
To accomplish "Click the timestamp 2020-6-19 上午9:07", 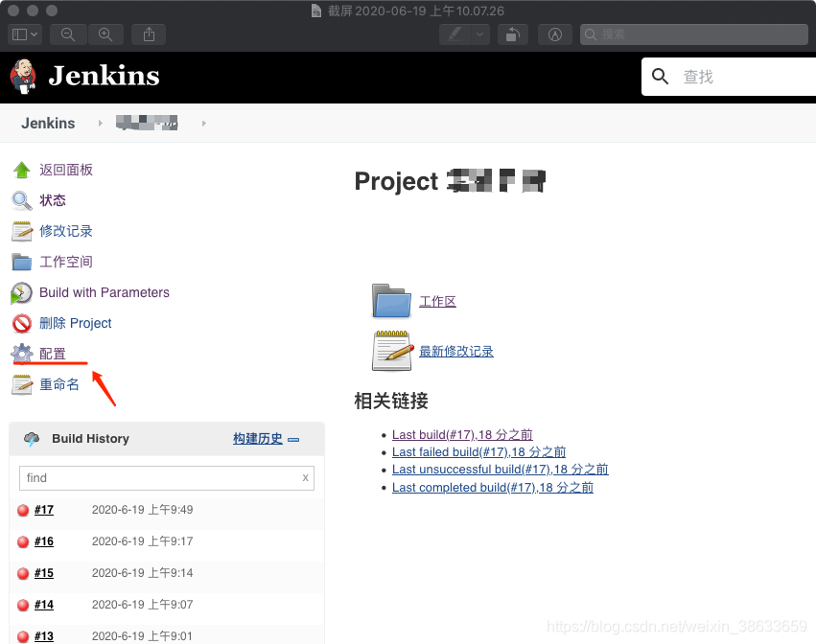I will [x=142, y=605].
